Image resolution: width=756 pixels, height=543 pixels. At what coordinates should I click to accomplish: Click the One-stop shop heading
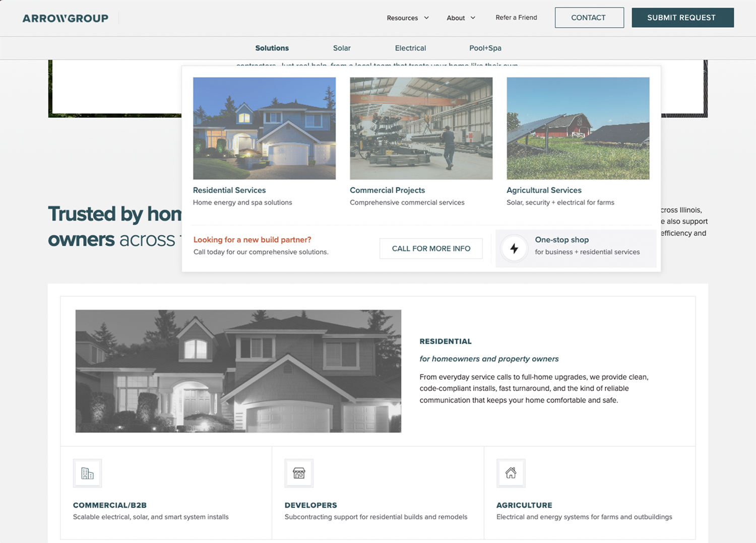pyautogui.click(x=562, y=240)
